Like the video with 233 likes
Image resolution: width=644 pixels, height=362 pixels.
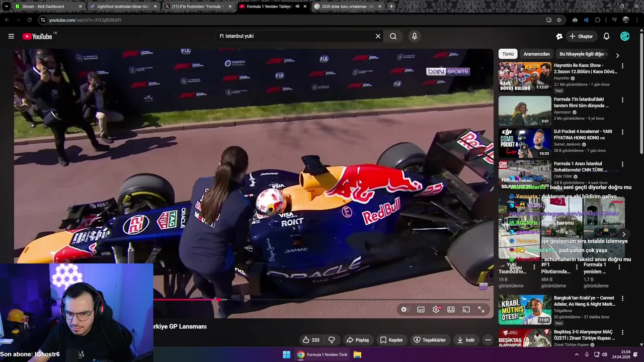311,340
